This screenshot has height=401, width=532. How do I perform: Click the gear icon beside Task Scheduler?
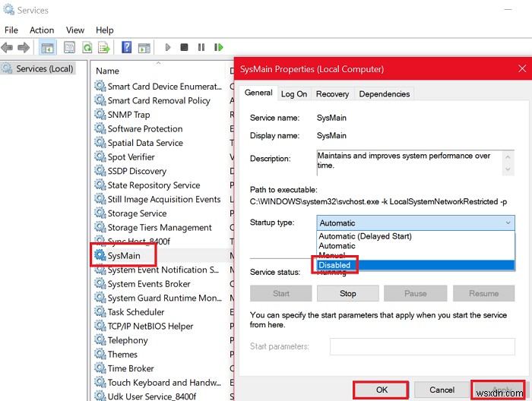click(x=100, y=311)
